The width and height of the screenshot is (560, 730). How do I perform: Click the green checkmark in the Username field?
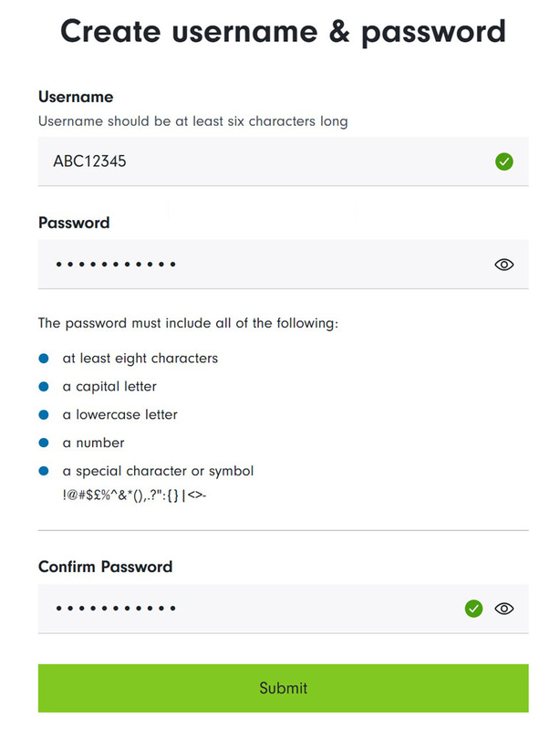coord(503,162)
